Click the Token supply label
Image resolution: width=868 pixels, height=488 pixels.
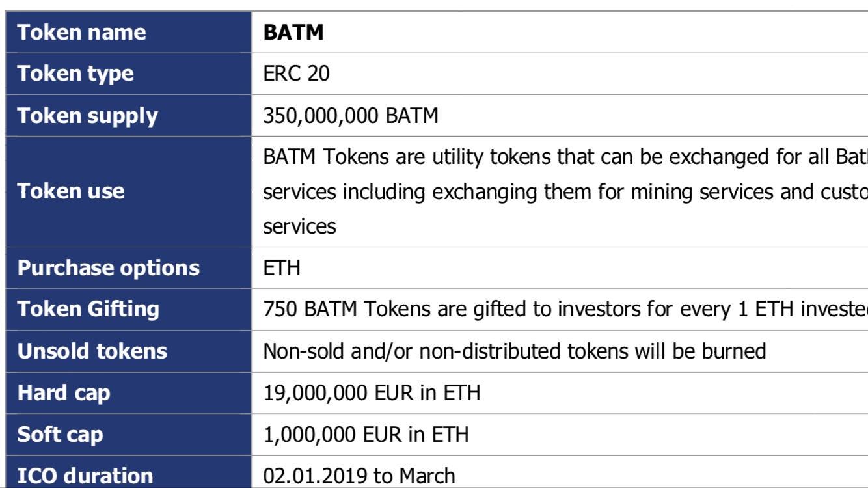coord(87,116)
